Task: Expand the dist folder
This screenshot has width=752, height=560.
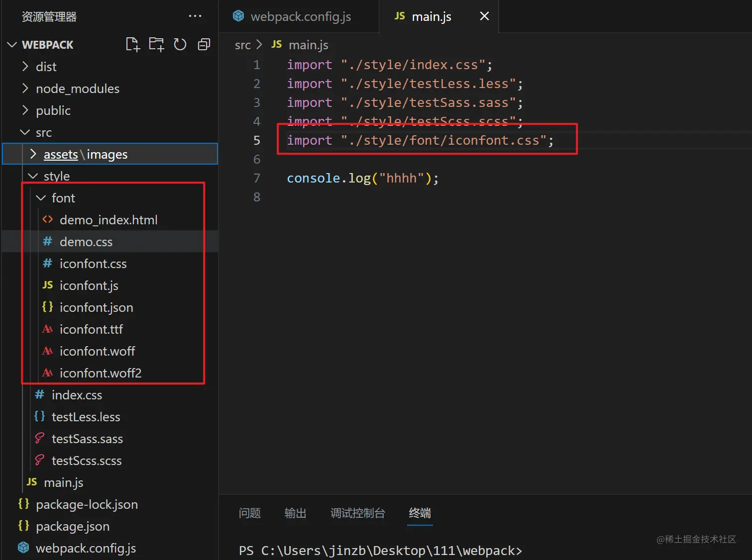Action: point(25,67)
